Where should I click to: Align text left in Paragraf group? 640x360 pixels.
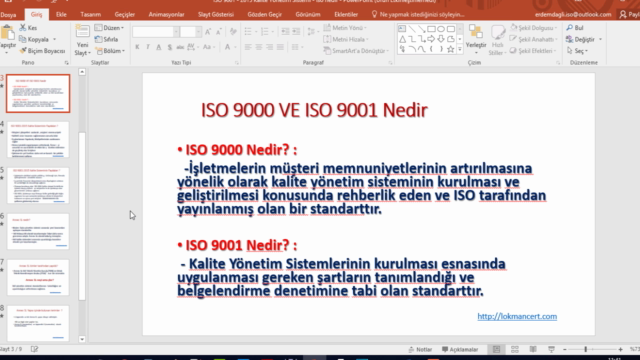point(248,47)
